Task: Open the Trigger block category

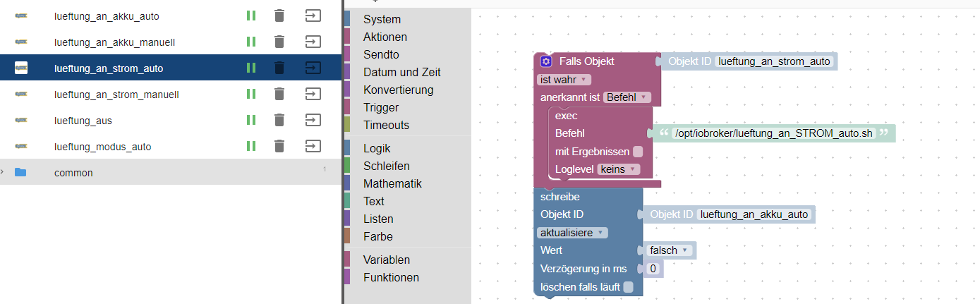Action: [x=381, y=107]
